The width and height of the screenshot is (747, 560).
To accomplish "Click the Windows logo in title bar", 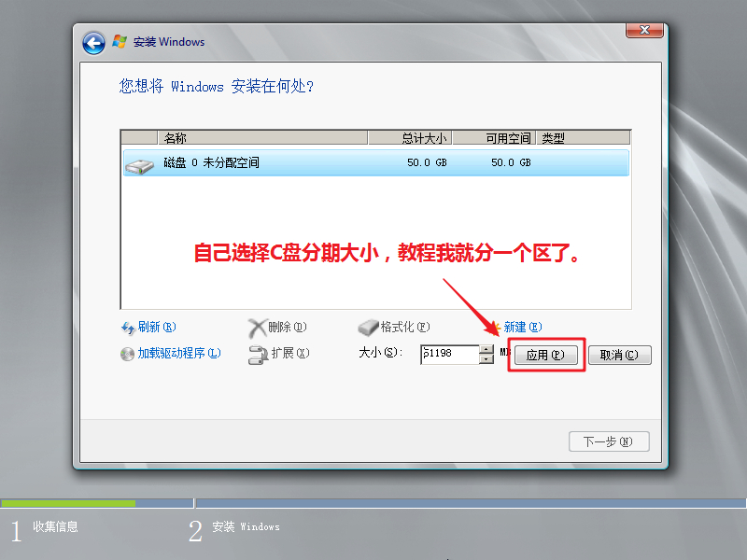I will point(120,42).
